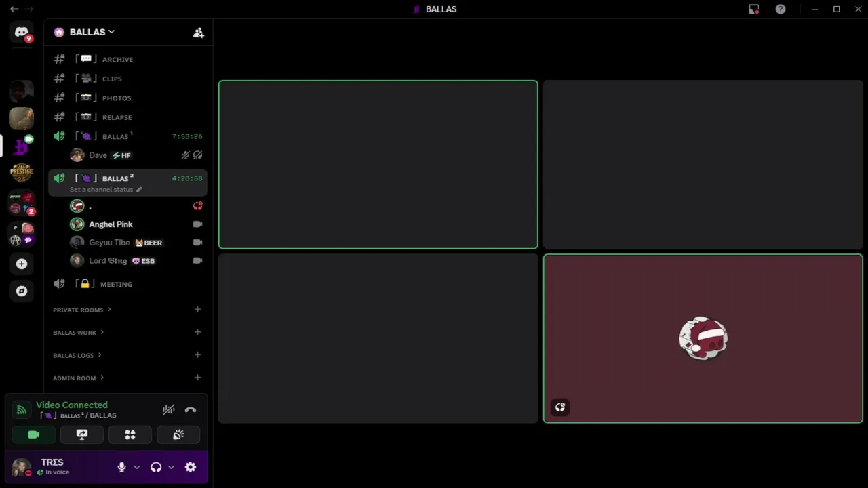Open the server folder with red 2 badge
The image size is (868, 488).
pos(22,203)
